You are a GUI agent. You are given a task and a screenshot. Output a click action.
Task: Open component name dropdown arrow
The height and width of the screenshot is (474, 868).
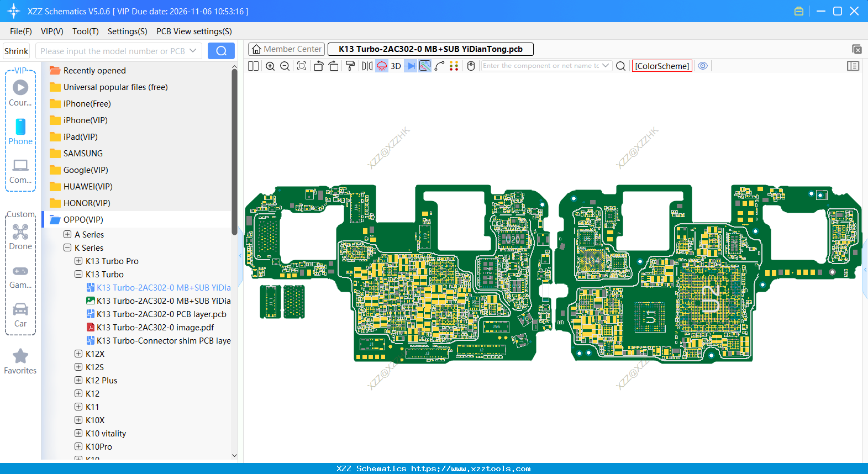(x=606, y=66)
